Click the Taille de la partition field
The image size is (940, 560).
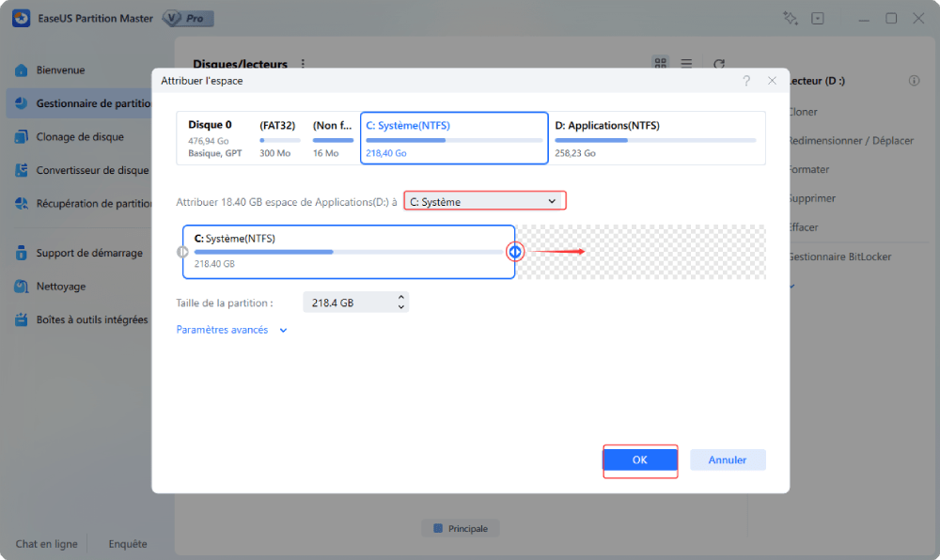[x=355, y=303]
